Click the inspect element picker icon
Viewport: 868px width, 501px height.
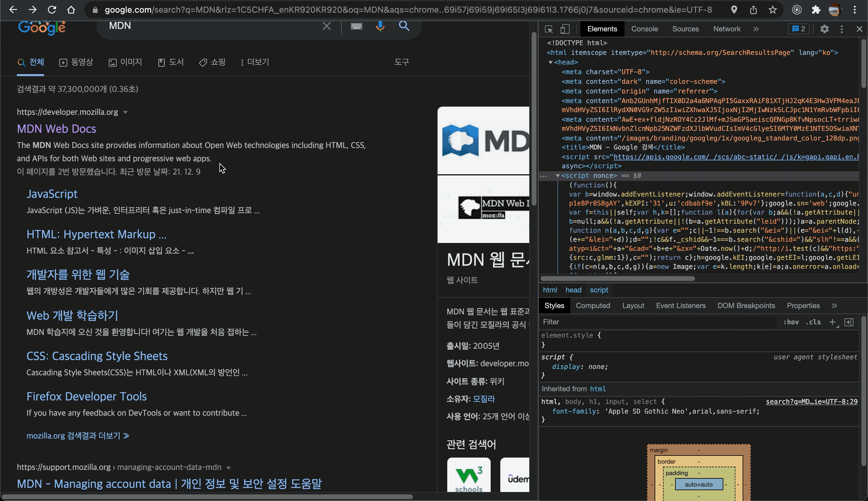[549, 29]
